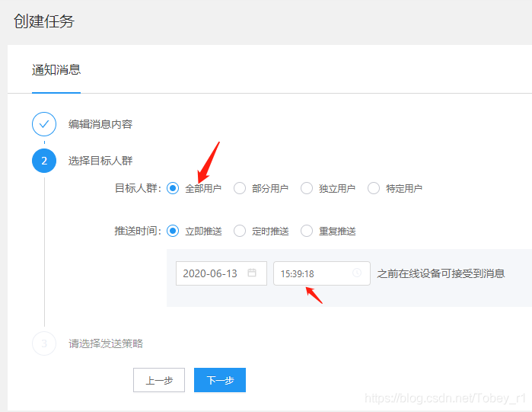Switch to the 通知消息 tab
The image size is (532, 412).
point(56,70)
